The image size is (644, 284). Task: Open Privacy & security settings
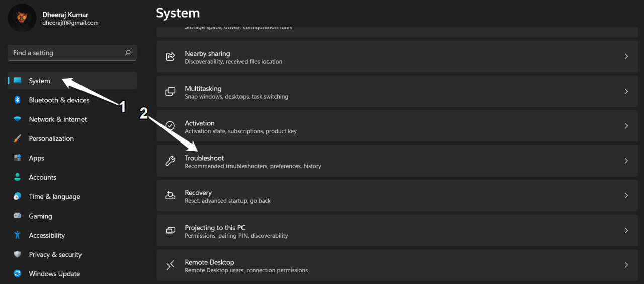tap(55, 255)
